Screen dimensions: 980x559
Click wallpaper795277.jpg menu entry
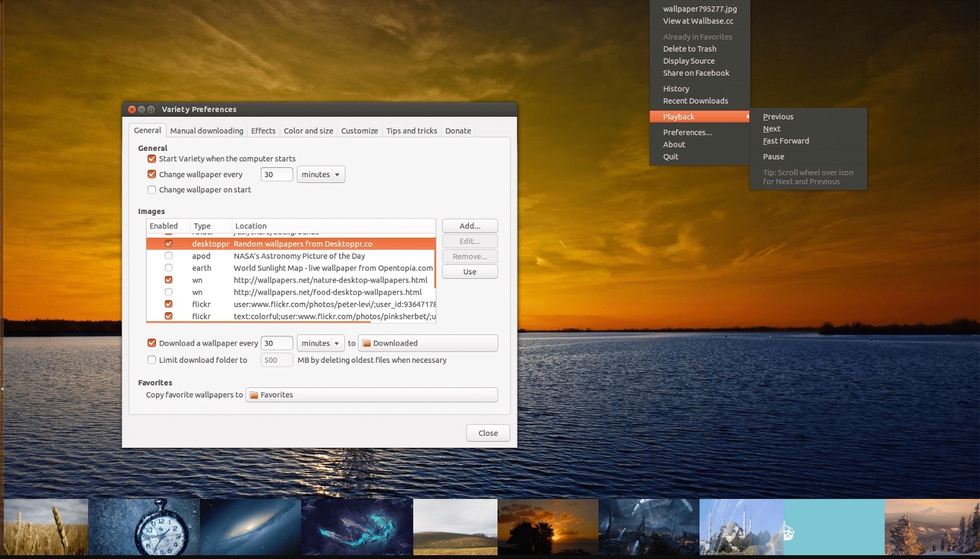click(700, 9)
